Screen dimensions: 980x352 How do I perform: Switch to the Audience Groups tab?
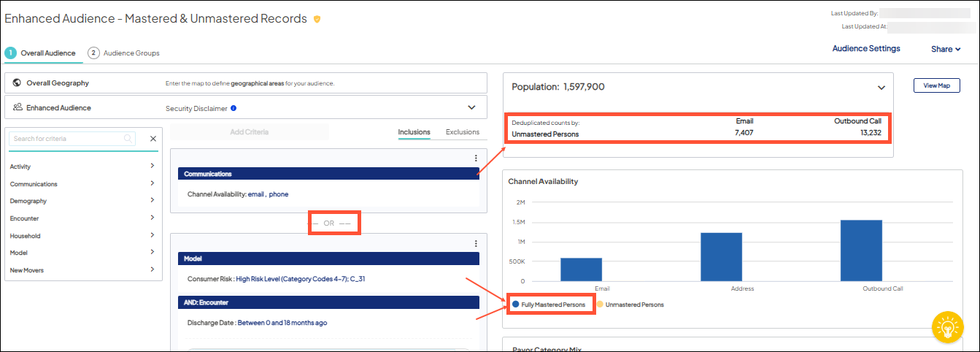[124, 53]
